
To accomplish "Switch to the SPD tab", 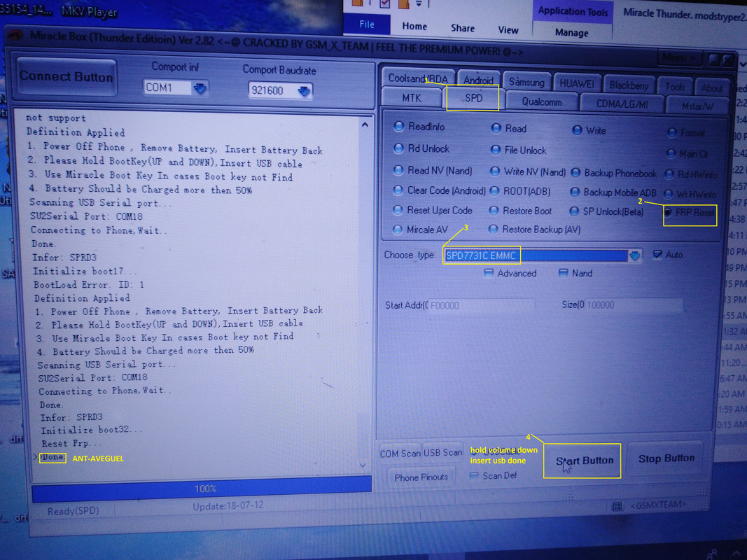I will click(x=473, y=98).
